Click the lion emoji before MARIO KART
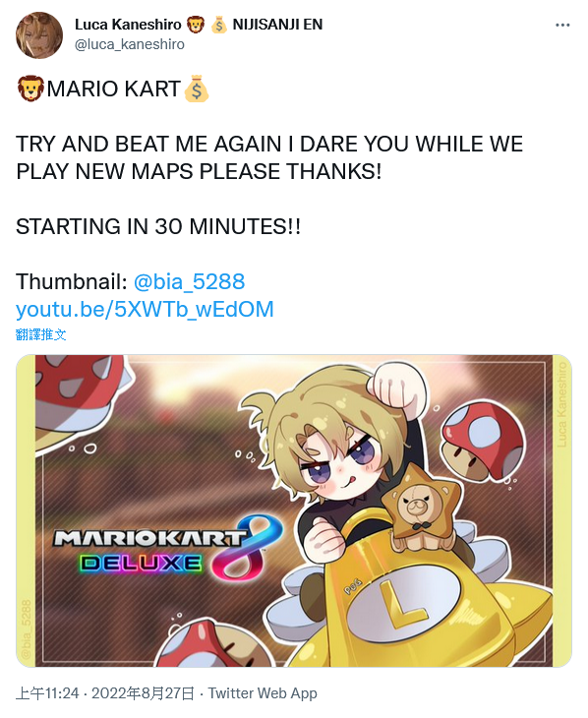The image size is (588, 718). point(30,89)
